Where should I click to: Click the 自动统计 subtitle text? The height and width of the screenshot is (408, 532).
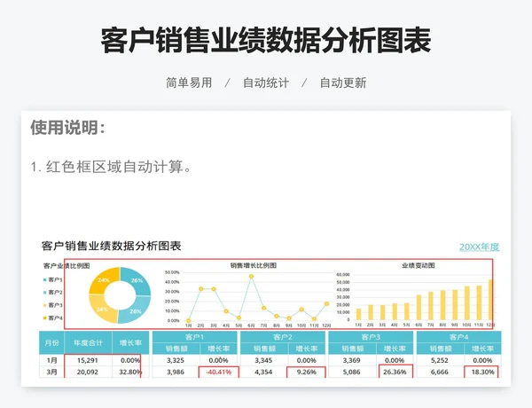(x=266, y=82)
